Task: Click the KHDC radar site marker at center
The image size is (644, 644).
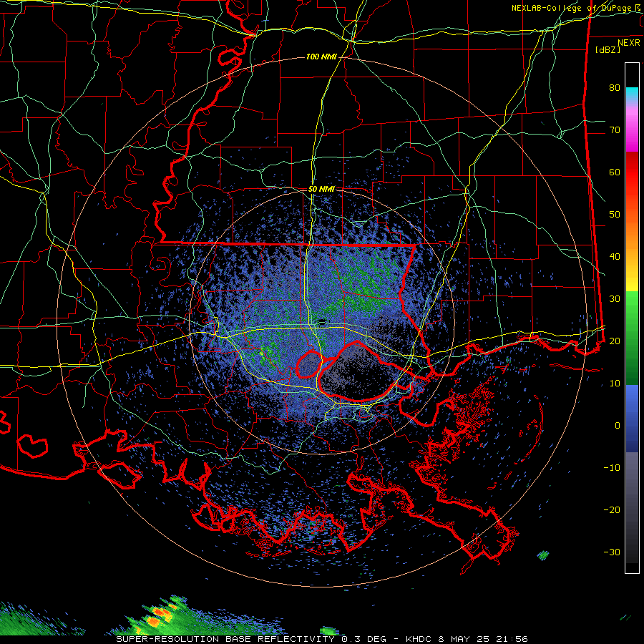Action: (322, 321)
